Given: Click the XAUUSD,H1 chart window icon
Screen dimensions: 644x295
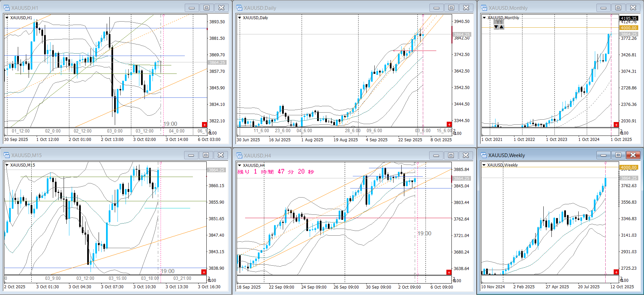Looking at the screenshot, I should 7,8.
